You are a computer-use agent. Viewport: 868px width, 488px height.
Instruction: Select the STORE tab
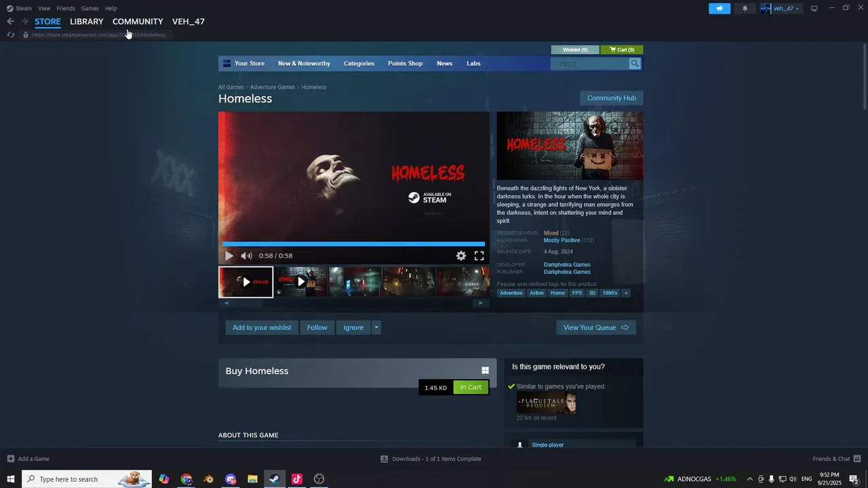click(47, 22)
